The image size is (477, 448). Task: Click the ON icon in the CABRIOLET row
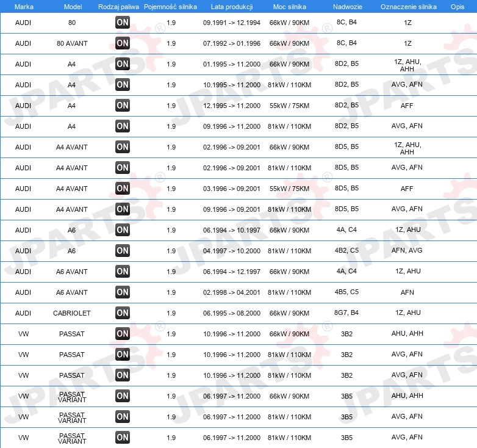[x=123, y=313]
